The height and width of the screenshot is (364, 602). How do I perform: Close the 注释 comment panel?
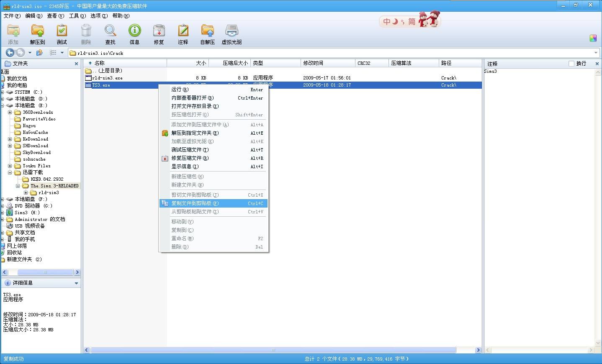(x=597, y=64)
